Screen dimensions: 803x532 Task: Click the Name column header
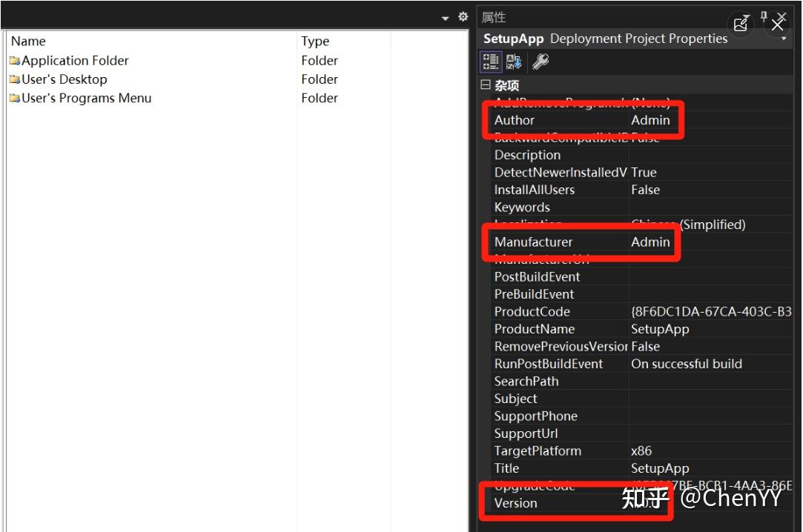click(27, 41)
